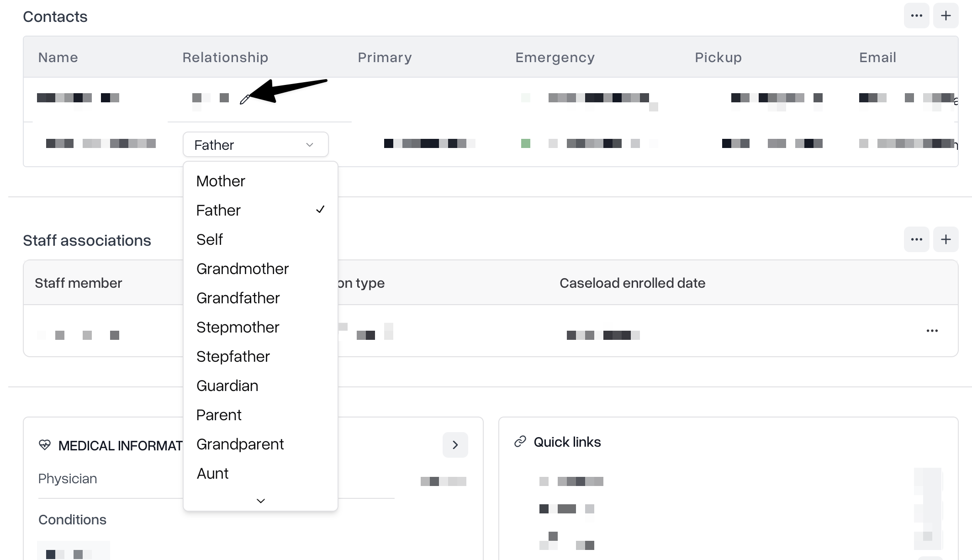Click the Caseload enrolled date column header

tap(632, 283)
